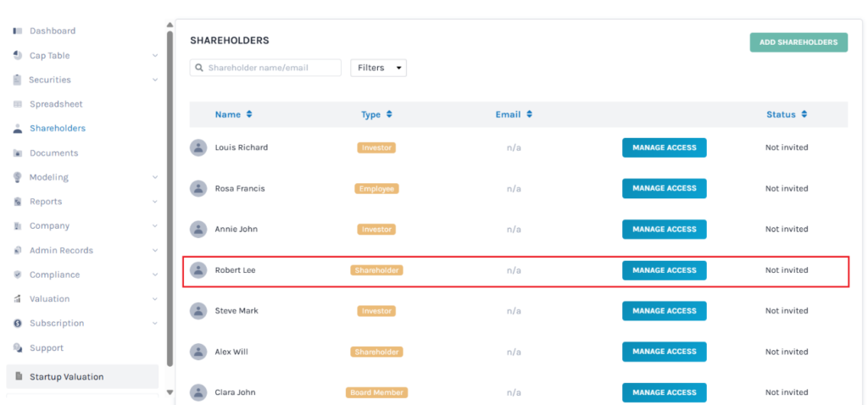Click the Add Shareholders button
This screenshot has height=405, width=868.
pos(798,42)
